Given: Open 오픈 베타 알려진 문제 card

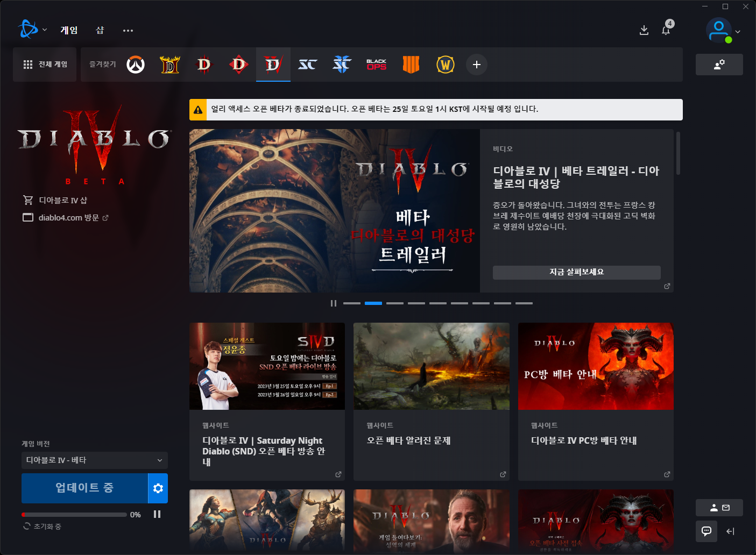Looking at the screenshot, I should coord(432,402).
